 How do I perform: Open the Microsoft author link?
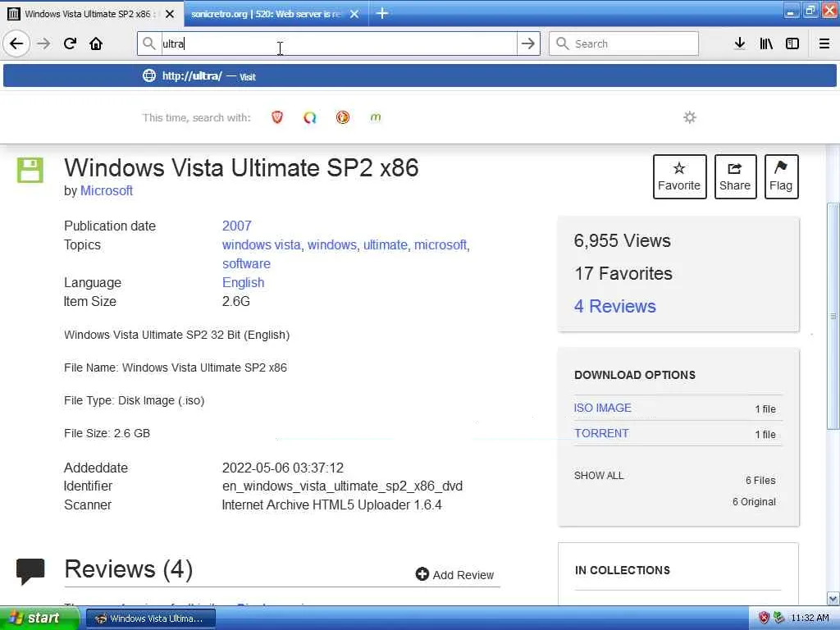point(107,190)
